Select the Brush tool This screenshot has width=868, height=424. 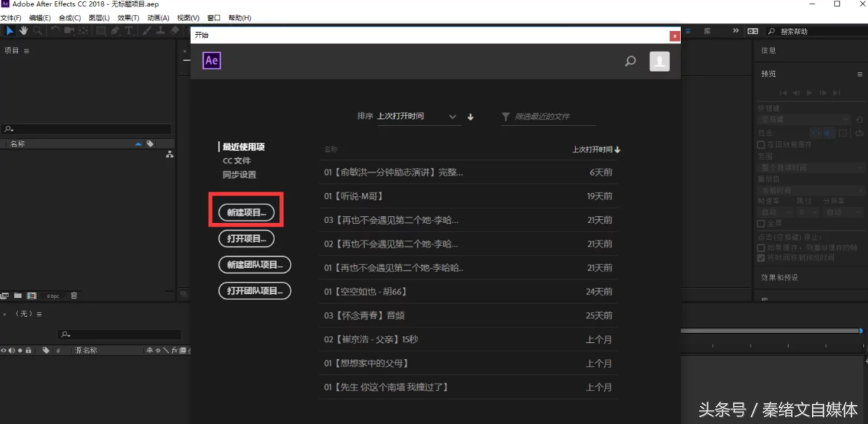(147, 31)
